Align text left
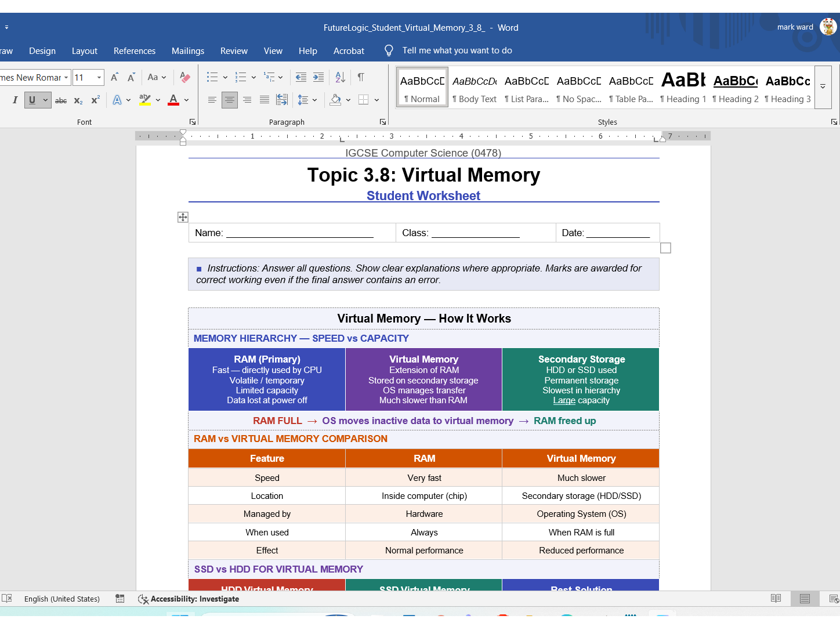Viewport: 840px width, 630px height. tap(212, 100)
